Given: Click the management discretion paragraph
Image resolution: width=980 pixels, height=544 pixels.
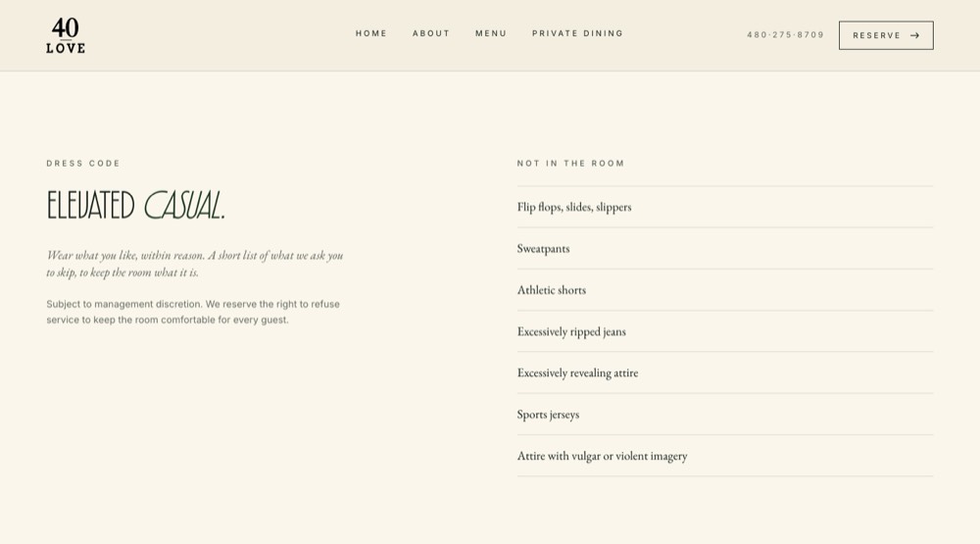Looking at the screenshot, I should [193, 312].
